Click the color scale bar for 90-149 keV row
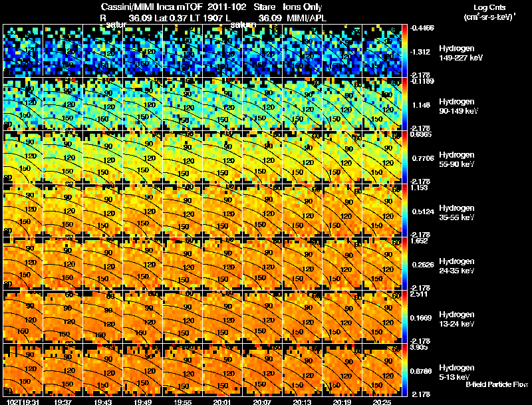This screenshot has height=405, width=532. [x=404, y=104]
